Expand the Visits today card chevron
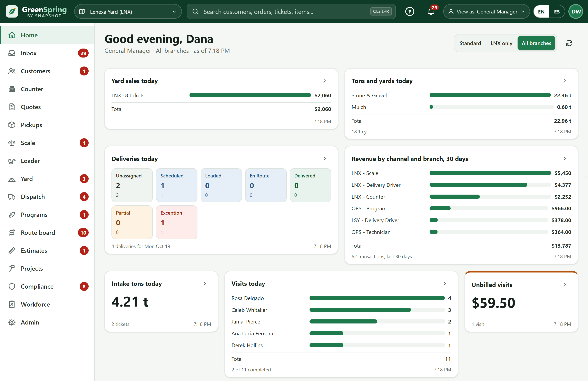This screenshot has width=588, height=381. point(444,284)
